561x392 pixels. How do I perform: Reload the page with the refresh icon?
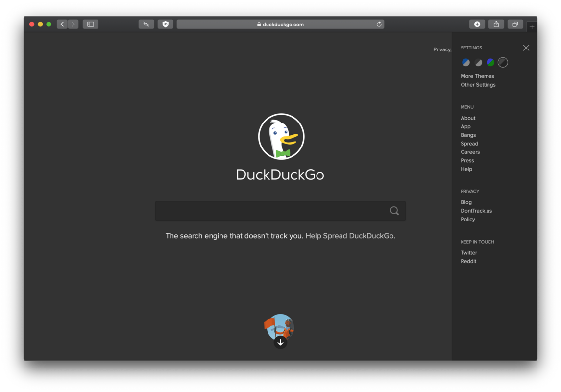pyautogui.click(x=379, y=24)
